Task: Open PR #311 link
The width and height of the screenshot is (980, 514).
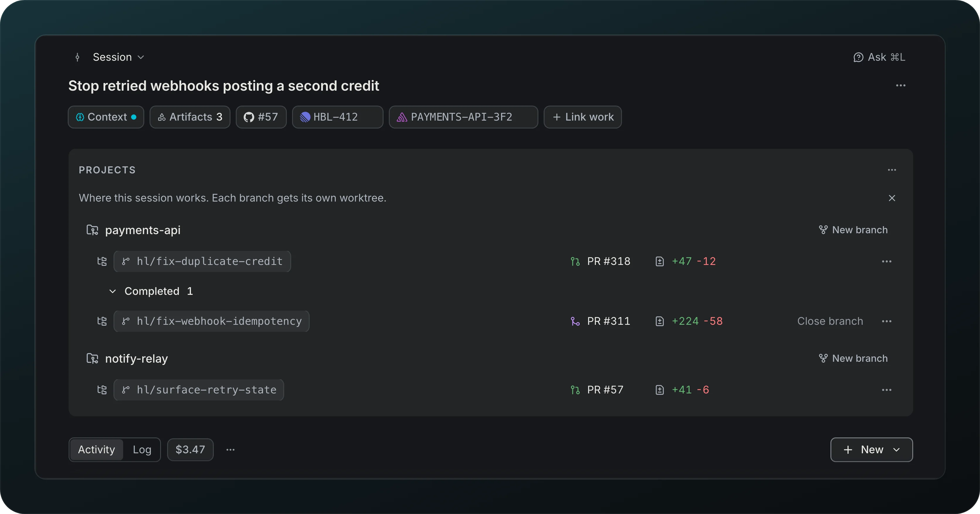Action: pyautogui.click(x=608, y=321)
